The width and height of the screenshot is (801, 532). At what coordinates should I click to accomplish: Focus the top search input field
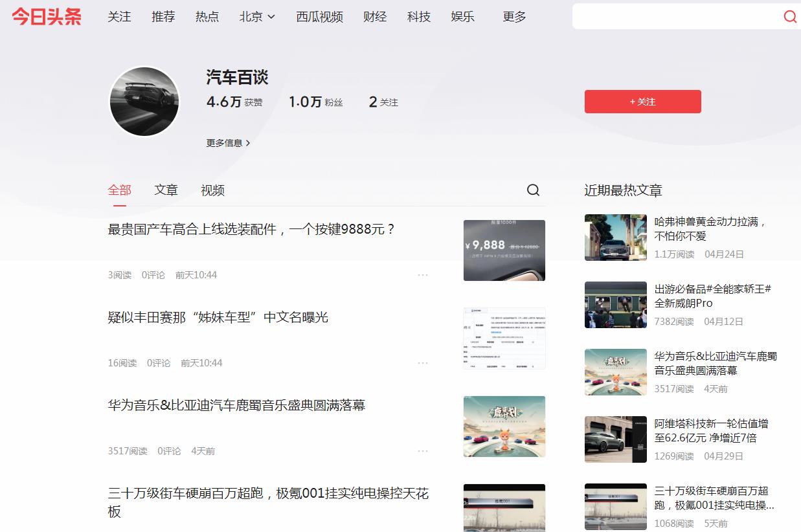point(677,17)
